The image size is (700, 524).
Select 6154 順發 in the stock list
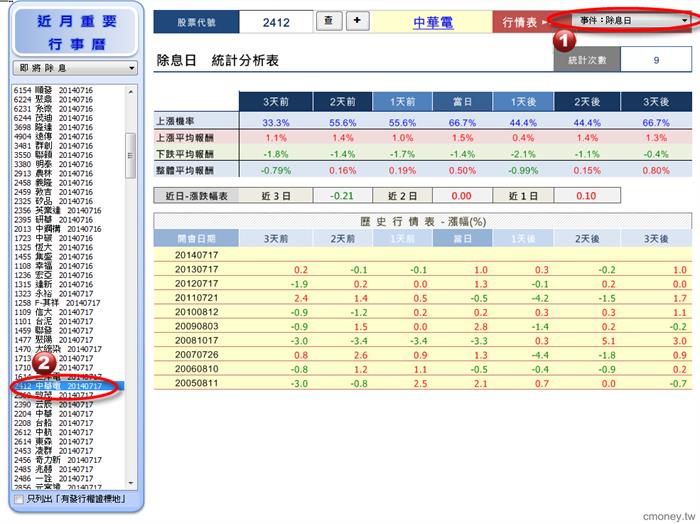pos(54,90)
